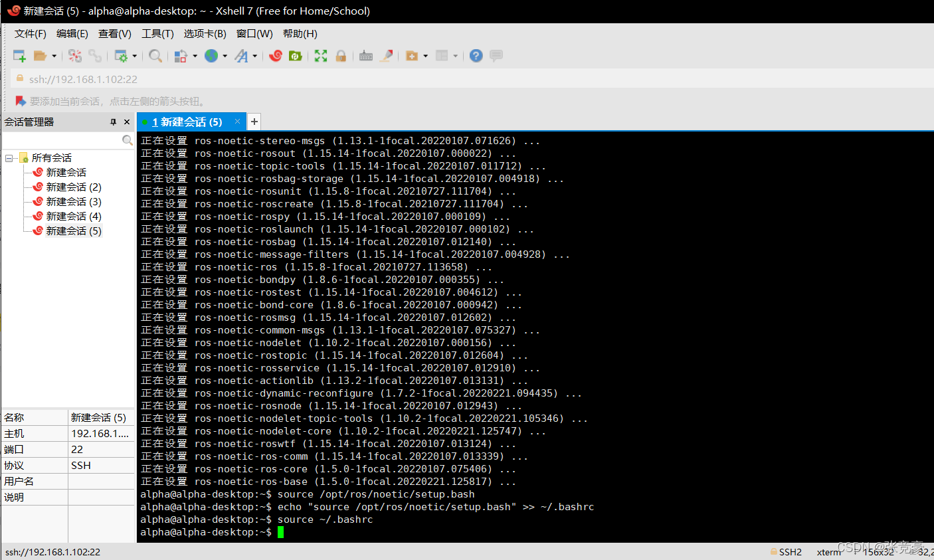Click the Find magnifier icon
934x560 pixels.
[x=155, y=56]
